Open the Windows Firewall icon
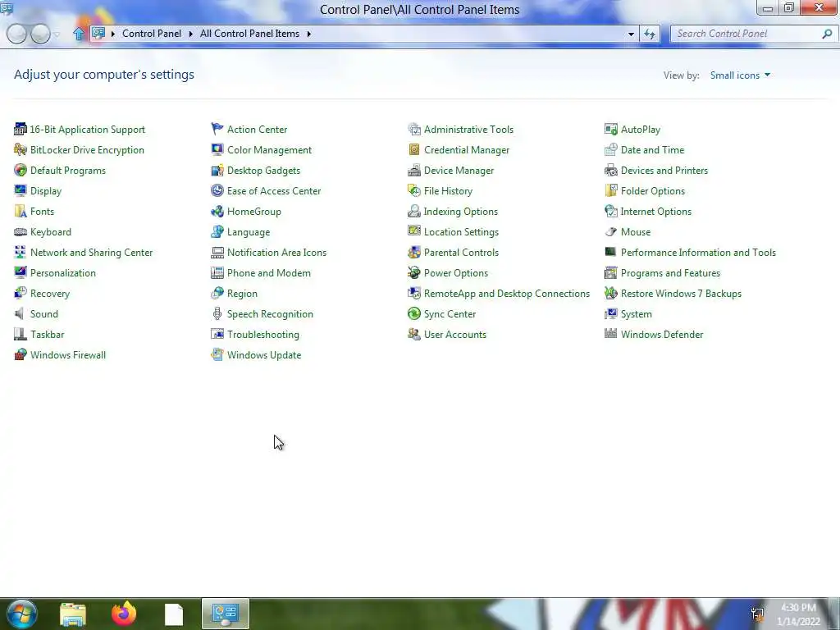Screen dimensions: 840x630 [21, 354]
